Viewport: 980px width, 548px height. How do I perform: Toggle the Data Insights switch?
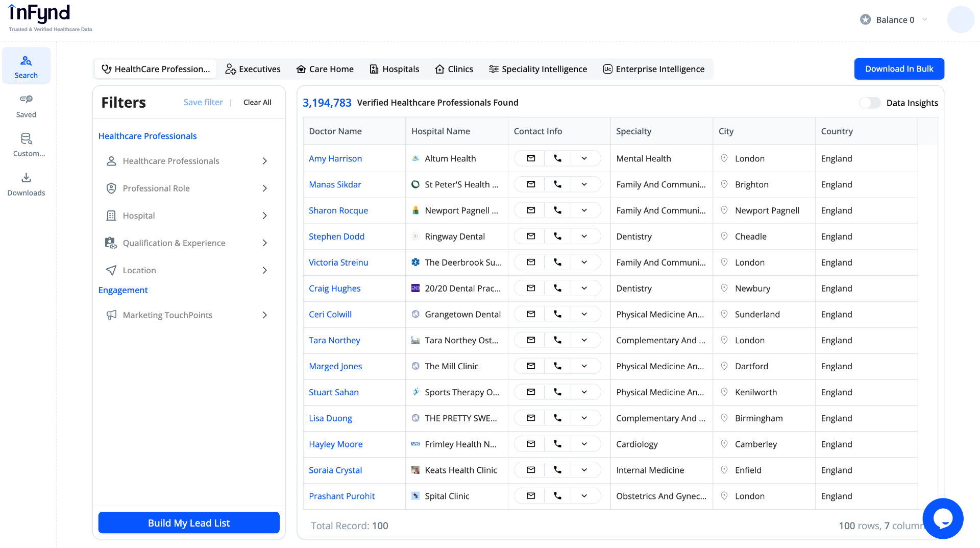pos(870,103)
